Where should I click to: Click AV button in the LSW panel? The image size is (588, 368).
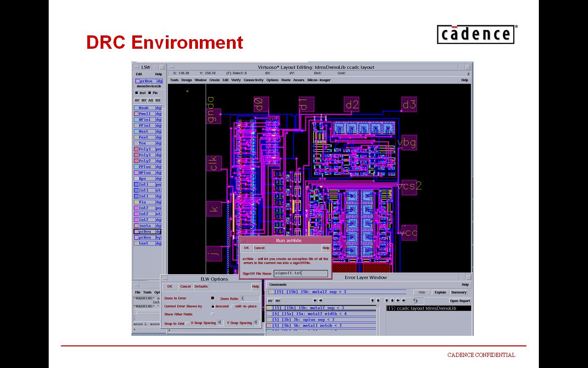click(137, 100)
